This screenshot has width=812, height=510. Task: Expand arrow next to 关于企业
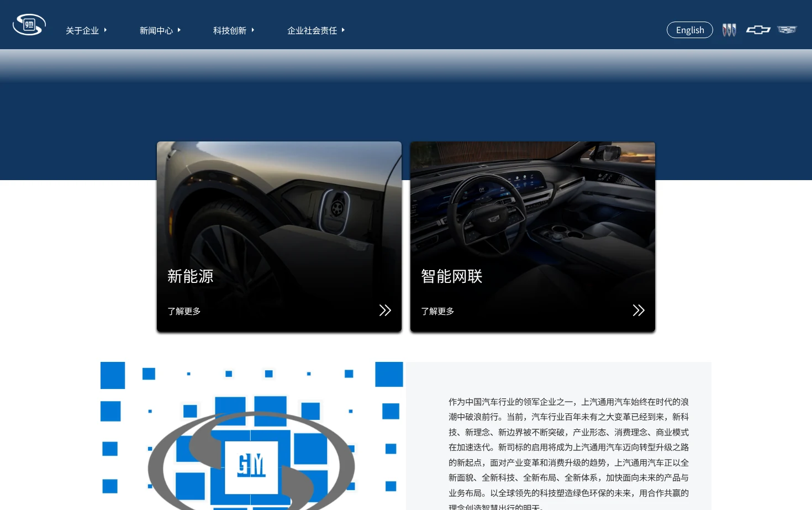(x=105, y=30)
